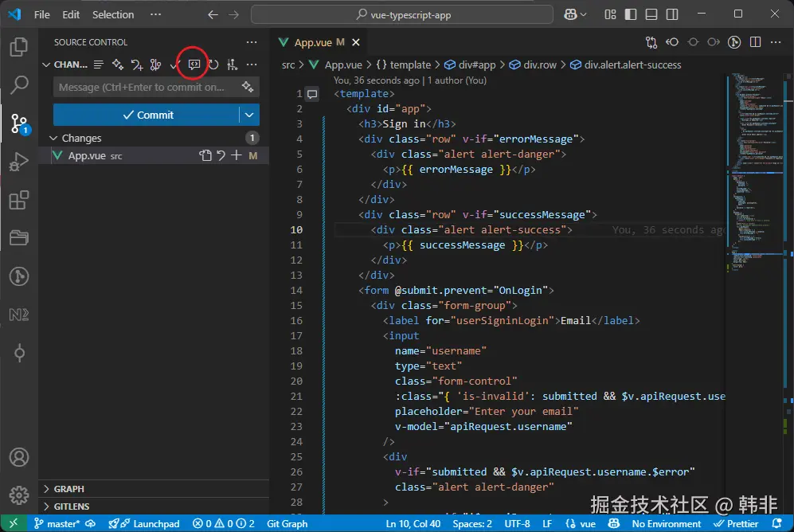Toggle the secondary side bar layout button
This screenshot has height=532, width=794.
click(x=671, y=14)
